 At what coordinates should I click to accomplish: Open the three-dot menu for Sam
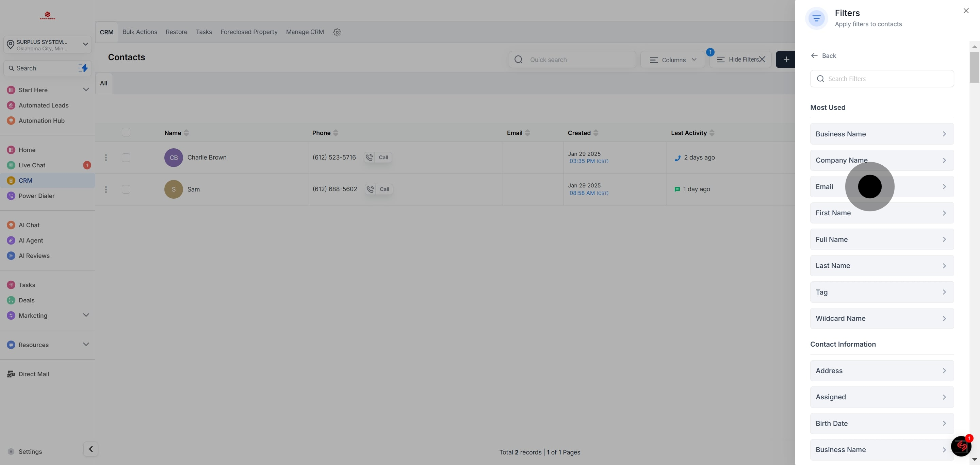[x=106, y=189]
